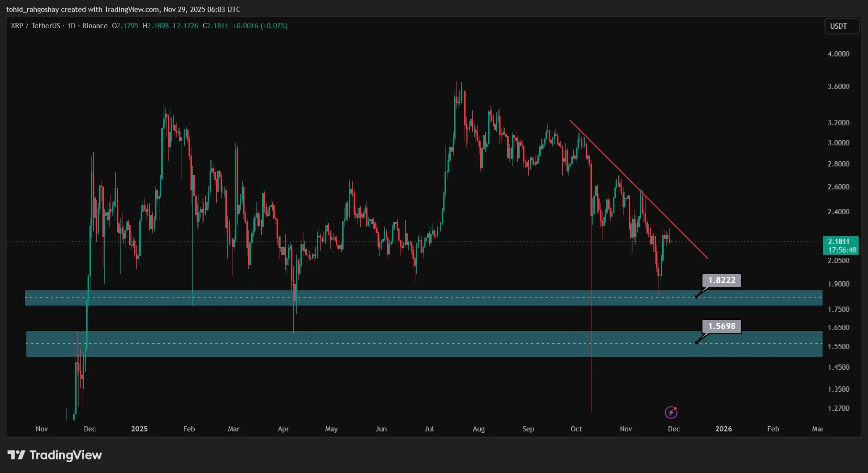This screenshot has width=868, height=473.
Task: Click the countdown timer under the price label
Action: 841,250
